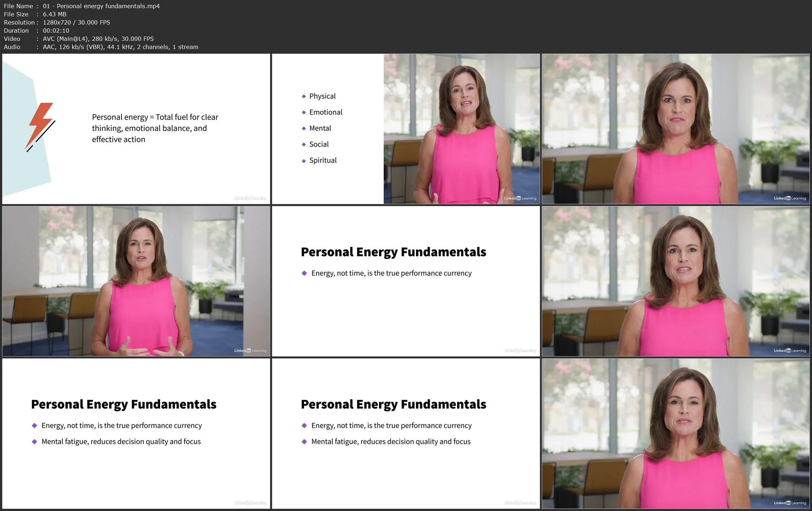Screen dimensions: 812x511
Task: Click the Audio info line starting with AAC
Action: click(x=120, y=47)
